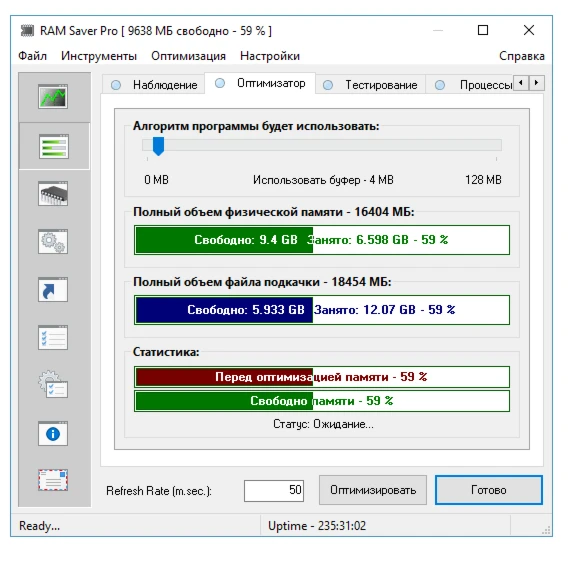Click the Refresh Rate (m.sec.) label
The height and width of the screenshot is (568, 575).
(159, 491)
